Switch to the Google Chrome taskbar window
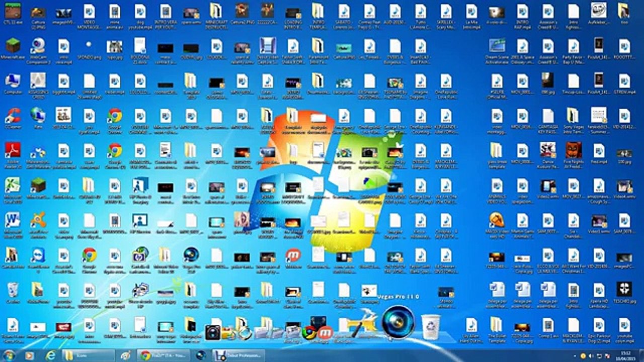The width and height of the screenshot is (644, 362). (x=164, y=355)
